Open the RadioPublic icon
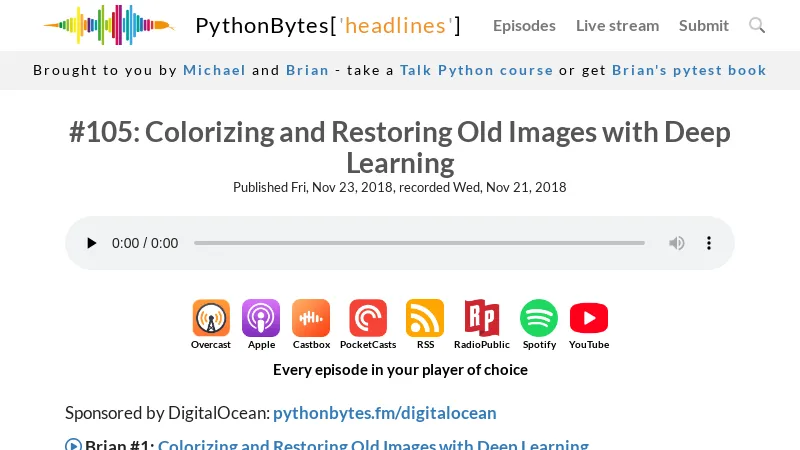Viewport: 800px width, 450px height. [481, 319]
